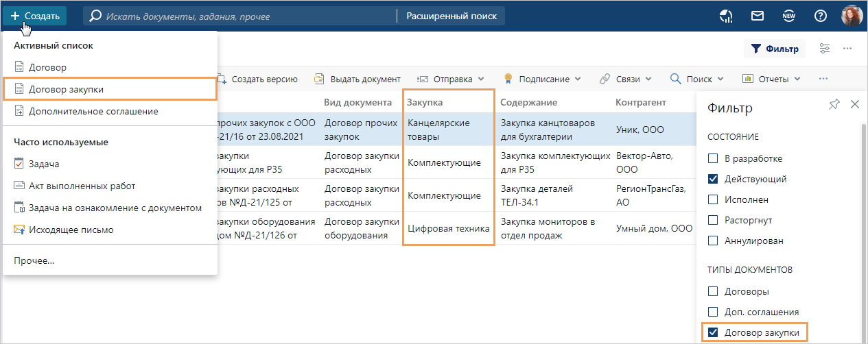Select 'Договор закупки' from the create menu
Viewport: 868px width, 344px height.
coord(67,89)
